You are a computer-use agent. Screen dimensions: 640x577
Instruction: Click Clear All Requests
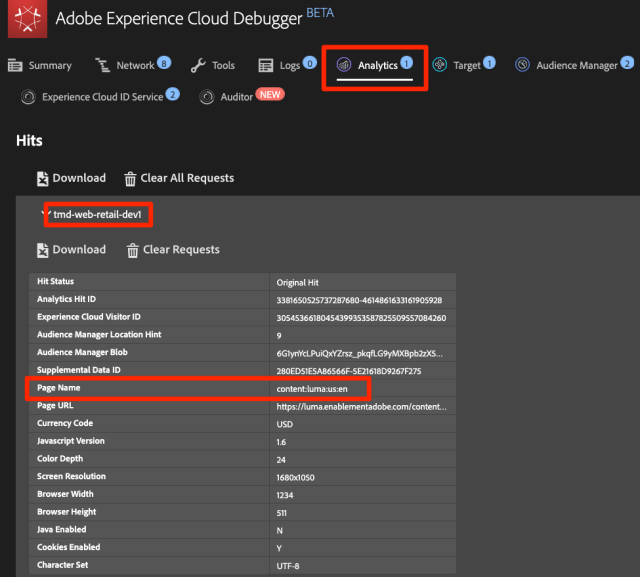[179, 178]
